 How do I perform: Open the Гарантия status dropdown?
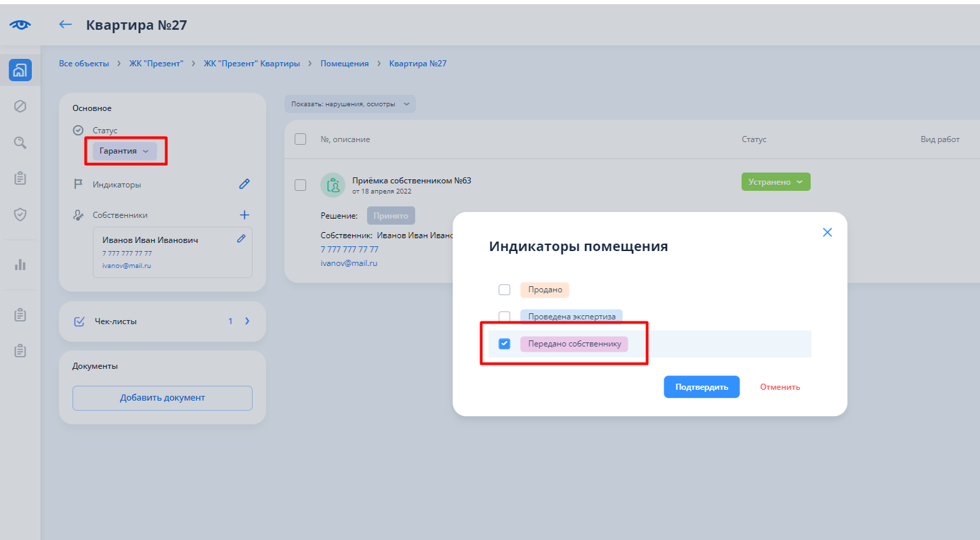[x=125, y=151]
